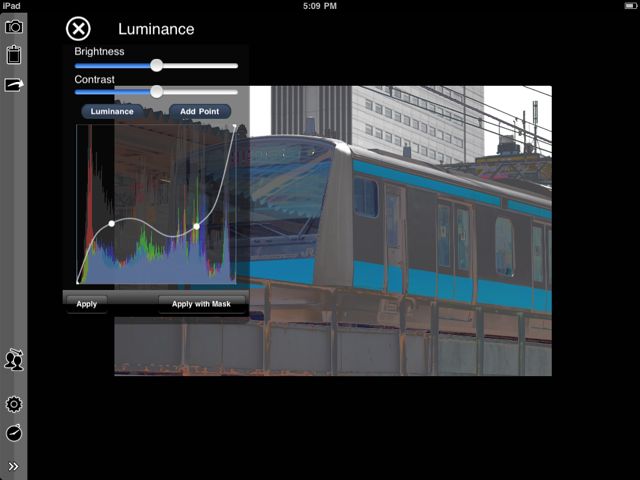Tap the Brightness label
This screenshot has width=640, height=480.
[99, 51]
